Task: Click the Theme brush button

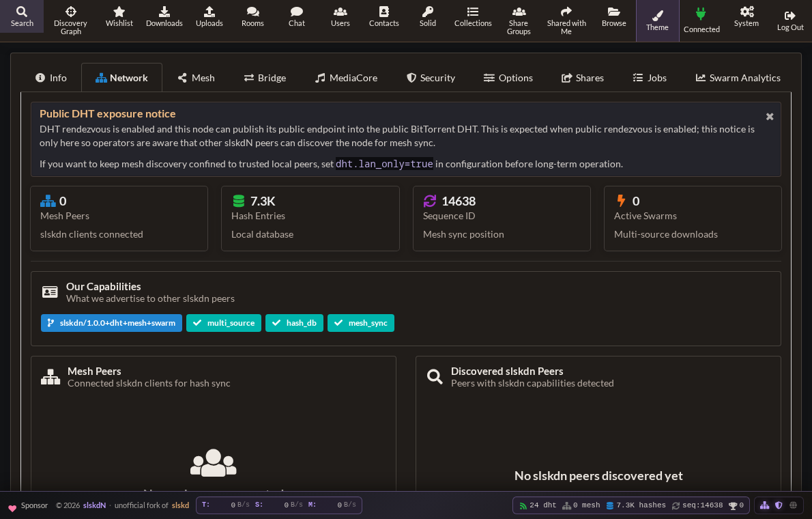Action: 657,20
